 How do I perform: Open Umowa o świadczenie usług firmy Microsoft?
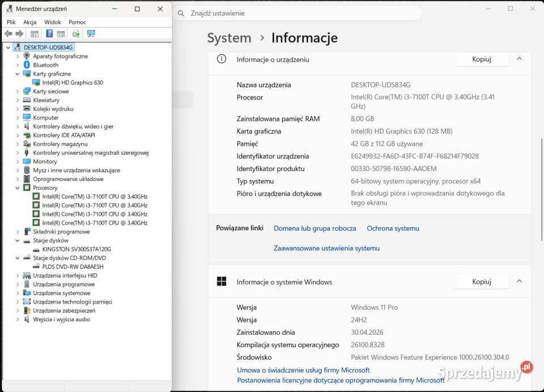(x=303, y=370)
